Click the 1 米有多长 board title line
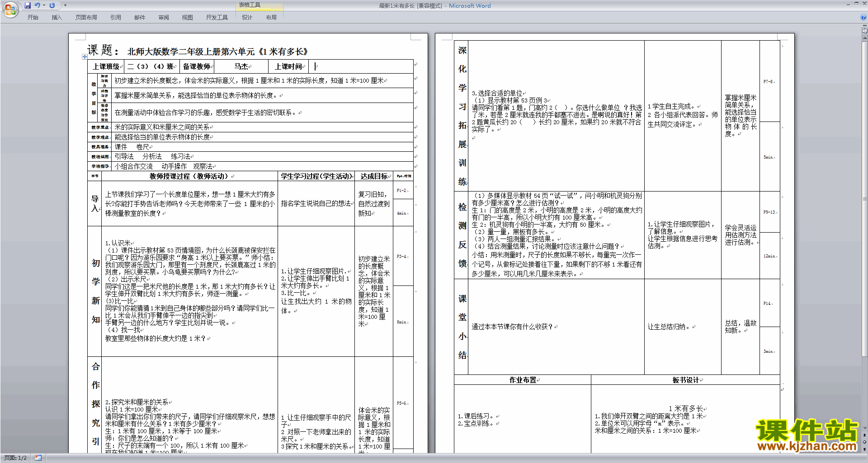The width and height of the screenshot is (868, 463). (x=686, y=409)
